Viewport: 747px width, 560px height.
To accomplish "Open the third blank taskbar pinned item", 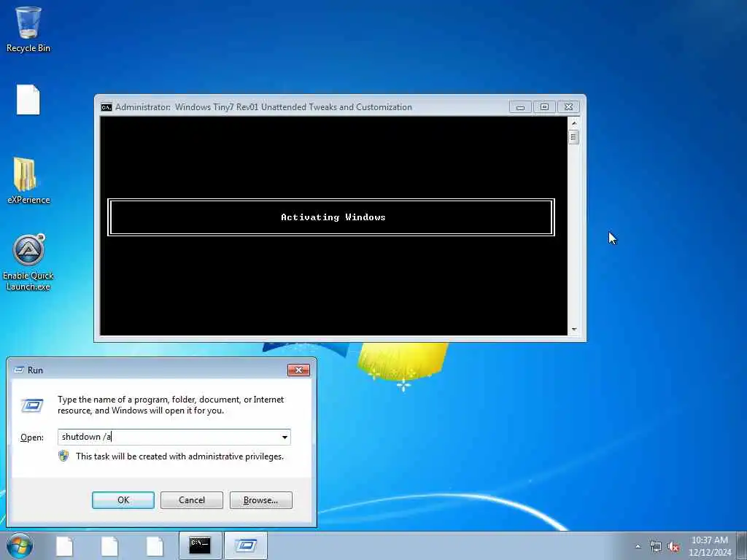I will [155, 545].
